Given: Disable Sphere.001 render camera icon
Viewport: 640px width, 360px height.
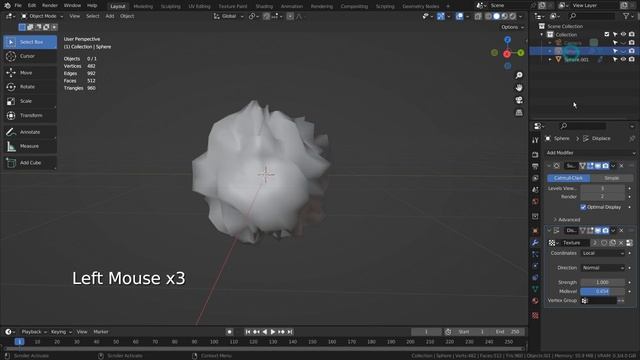Looking at the screenshot, I should click(631, 60).
